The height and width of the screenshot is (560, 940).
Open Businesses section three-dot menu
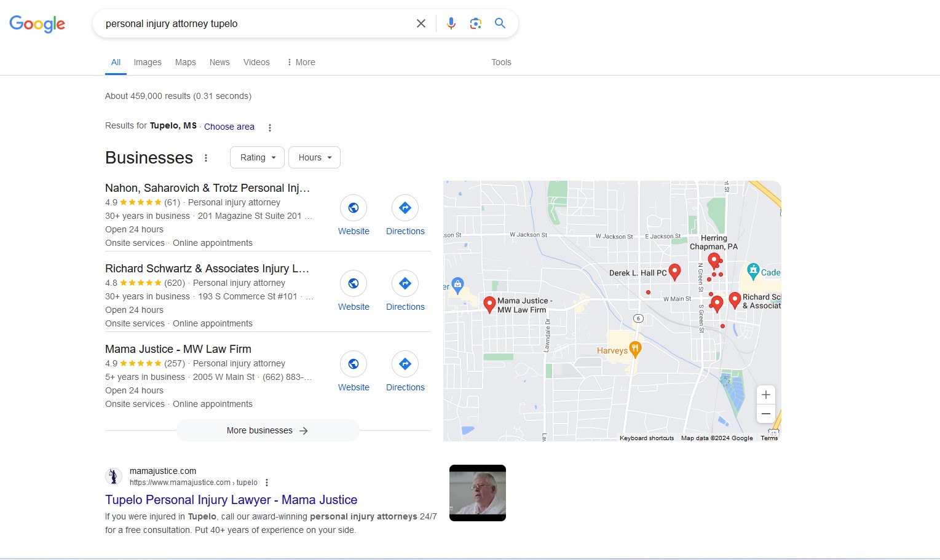click(206, 158)
